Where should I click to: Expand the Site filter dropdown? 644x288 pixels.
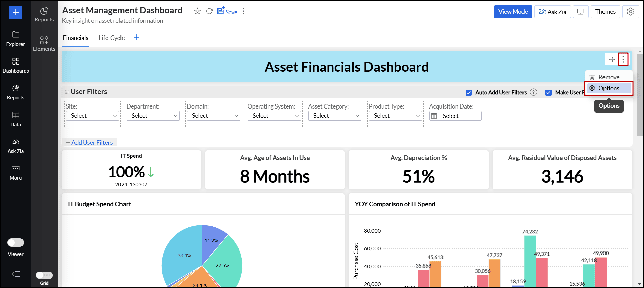click(x=93, y=116)
